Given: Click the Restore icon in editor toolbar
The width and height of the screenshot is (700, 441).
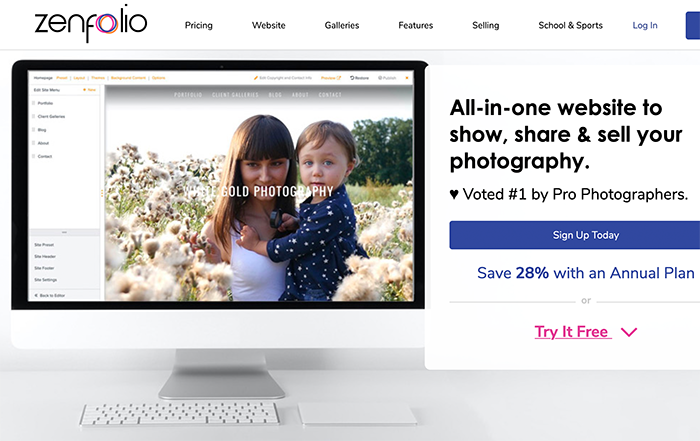Looking at the screenshot, I should pyautogui.click(x=352, y=78).
